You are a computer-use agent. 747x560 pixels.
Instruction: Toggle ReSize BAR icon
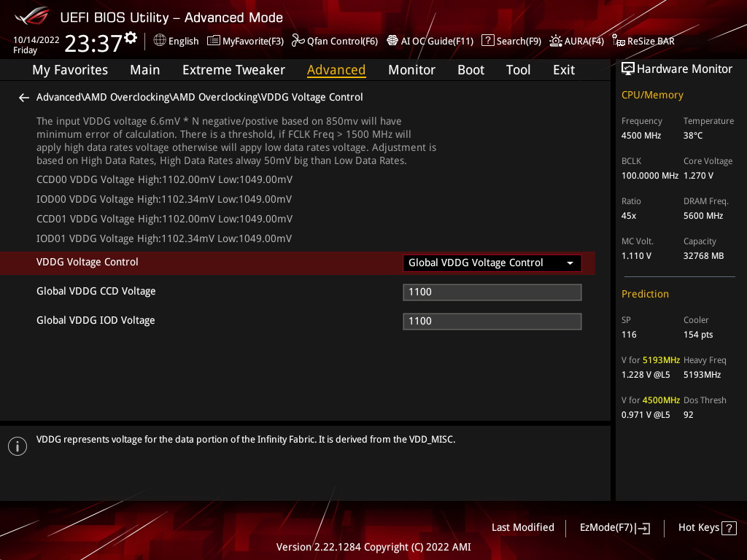619,41
